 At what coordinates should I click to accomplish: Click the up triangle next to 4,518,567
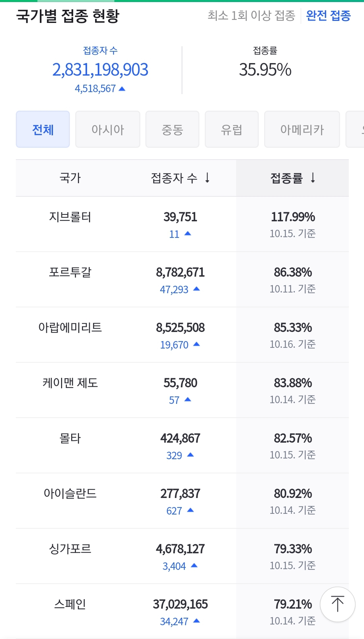[x=122, y=89]
